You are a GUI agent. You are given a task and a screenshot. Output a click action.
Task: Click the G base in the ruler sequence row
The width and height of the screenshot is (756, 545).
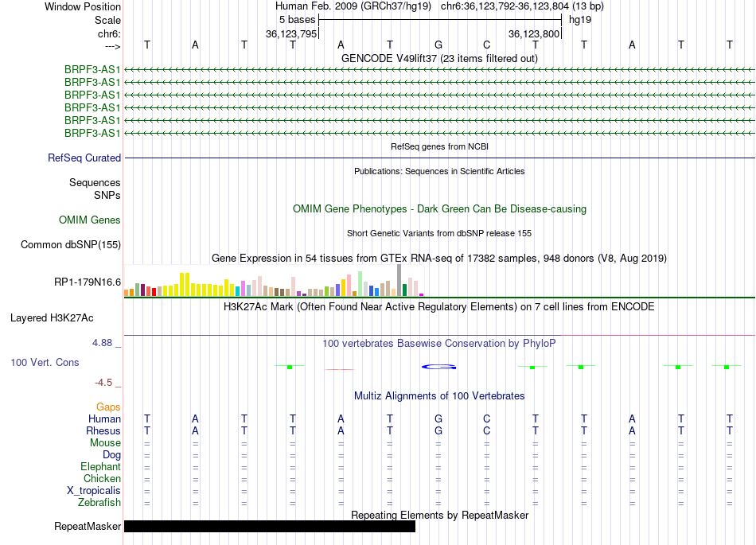[438, 45]
